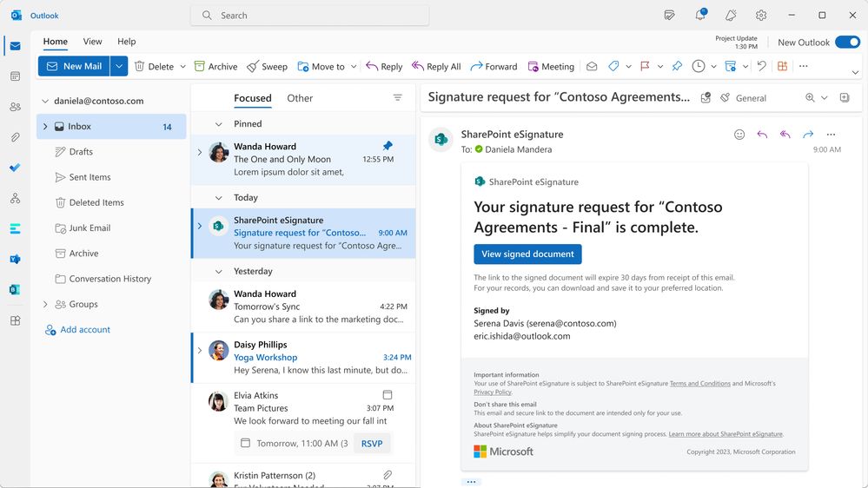Click the Forward arrow in message header
868x488 pixels.
coord(808,135)
